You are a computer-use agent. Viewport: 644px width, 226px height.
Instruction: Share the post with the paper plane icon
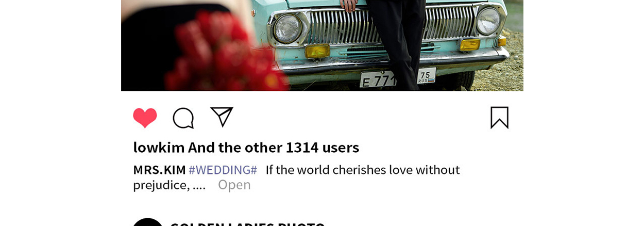click(x=222, y=117)
